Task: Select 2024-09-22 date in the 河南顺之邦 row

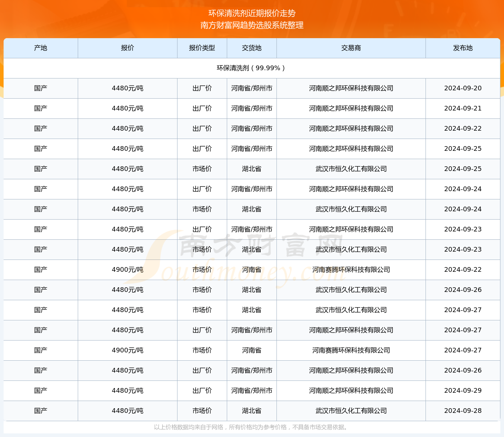Action: point(463,129)
